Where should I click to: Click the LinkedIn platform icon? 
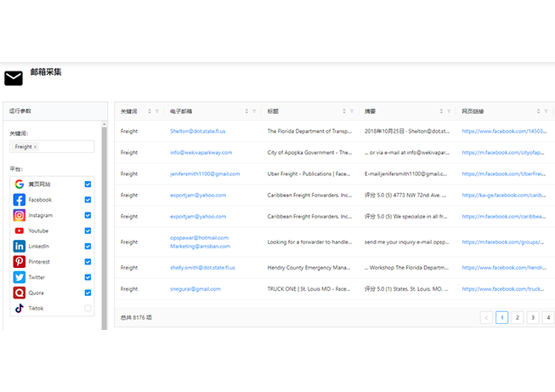click(x=19, y=246)
